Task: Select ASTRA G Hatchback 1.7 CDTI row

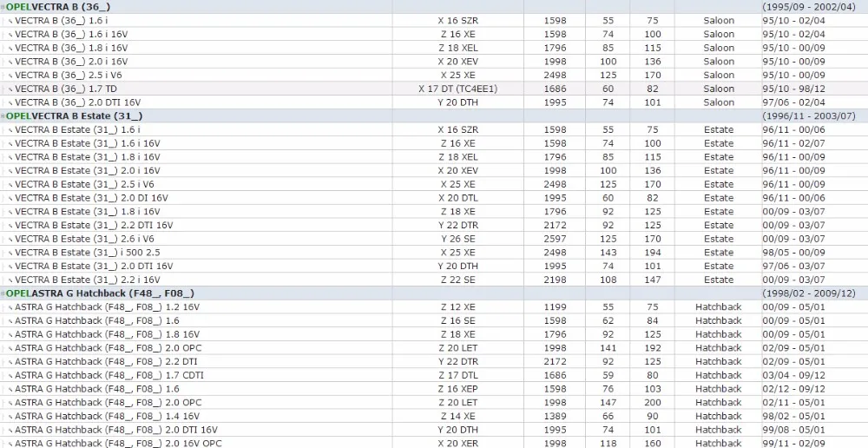Action: point(434,375)
